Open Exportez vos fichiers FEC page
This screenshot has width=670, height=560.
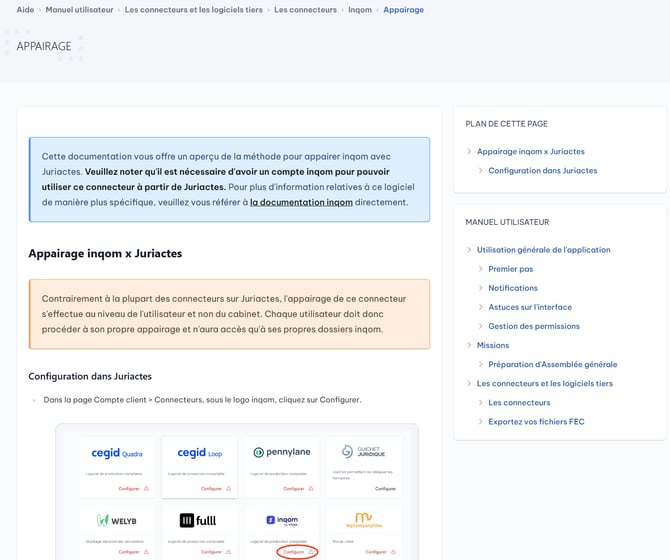tap(536, 421)
